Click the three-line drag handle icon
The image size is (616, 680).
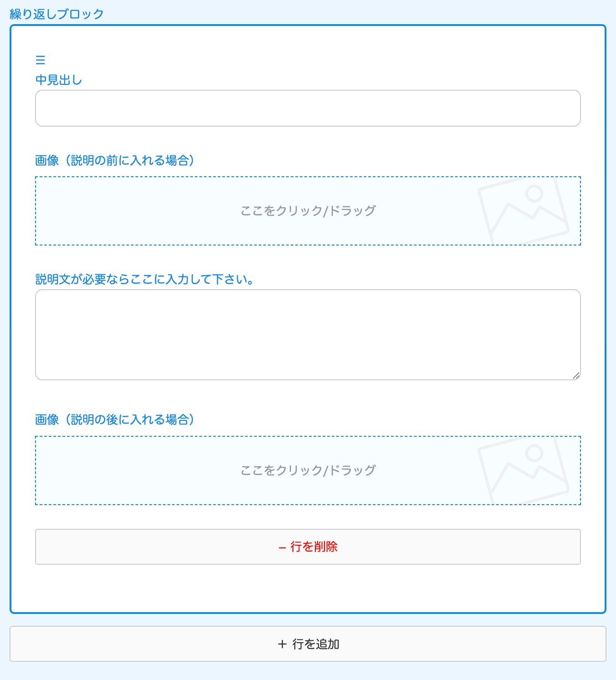click(x=41, y=60)
